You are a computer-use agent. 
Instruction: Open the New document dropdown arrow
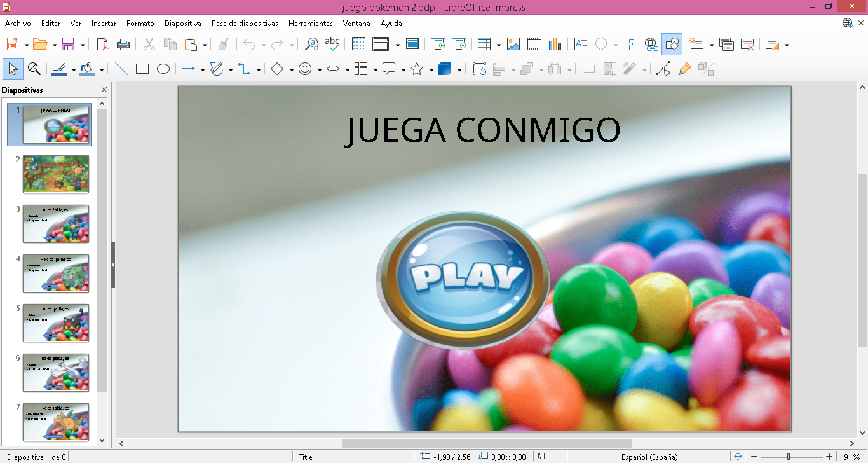click(26, 45)
